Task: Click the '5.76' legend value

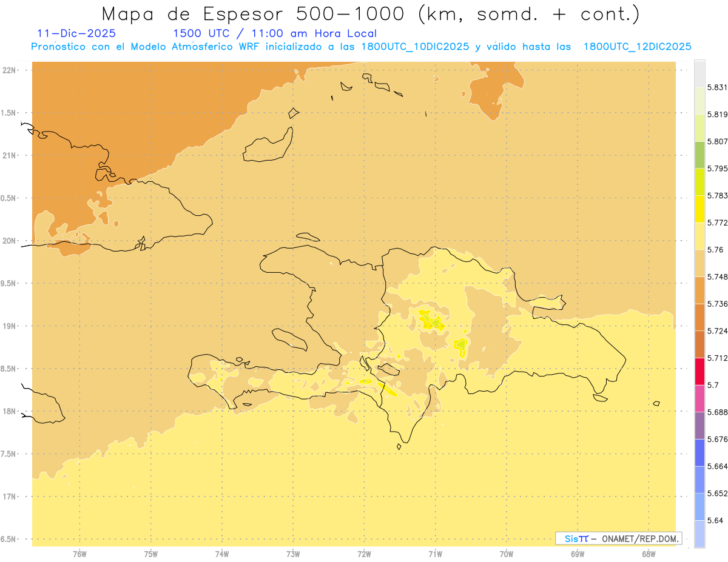Action: [716, 250]
